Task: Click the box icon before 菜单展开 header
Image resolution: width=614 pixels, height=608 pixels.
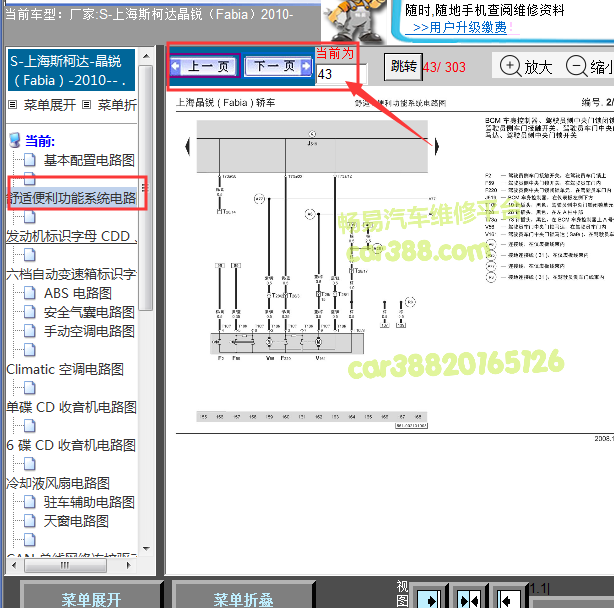Action: [13, 105]
